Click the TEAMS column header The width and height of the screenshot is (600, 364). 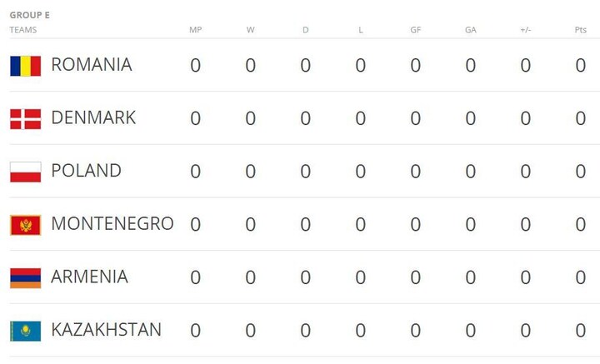tap(23, 30)
